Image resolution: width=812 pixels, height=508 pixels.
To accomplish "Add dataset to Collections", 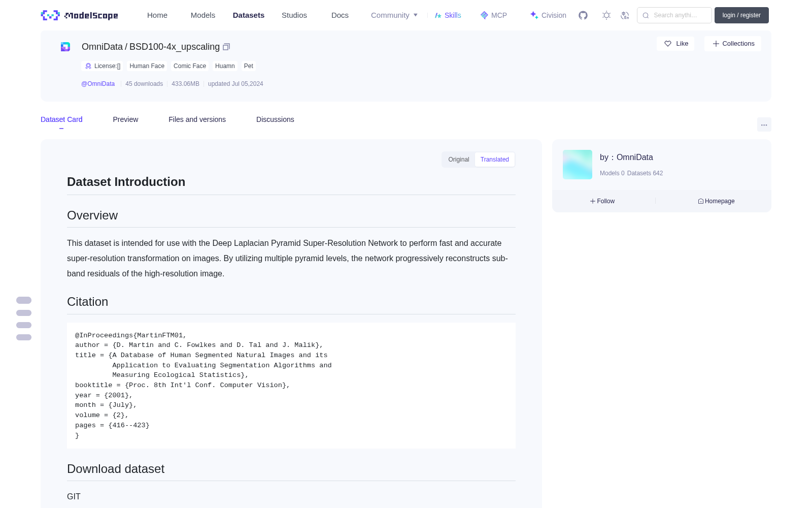I will click(733, 44).
